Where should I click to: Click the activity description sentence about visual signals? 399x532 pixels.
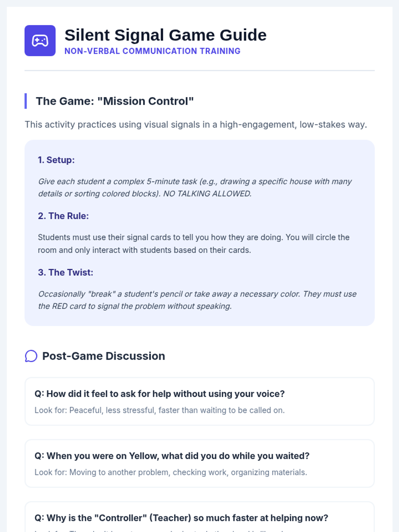tap(196, 125)
